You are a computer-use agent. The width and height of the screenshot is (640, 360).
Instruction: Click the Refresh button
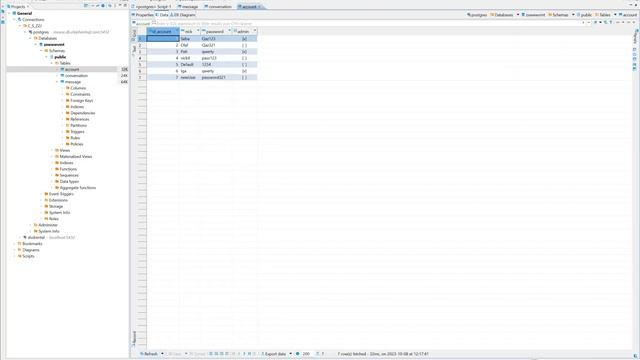(x=149, y=354)
